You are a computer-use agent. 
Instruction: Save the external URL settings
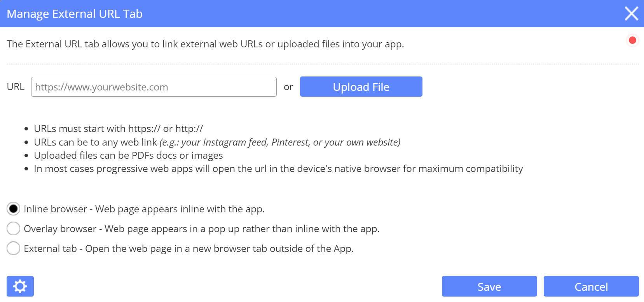tap(489, 286)
